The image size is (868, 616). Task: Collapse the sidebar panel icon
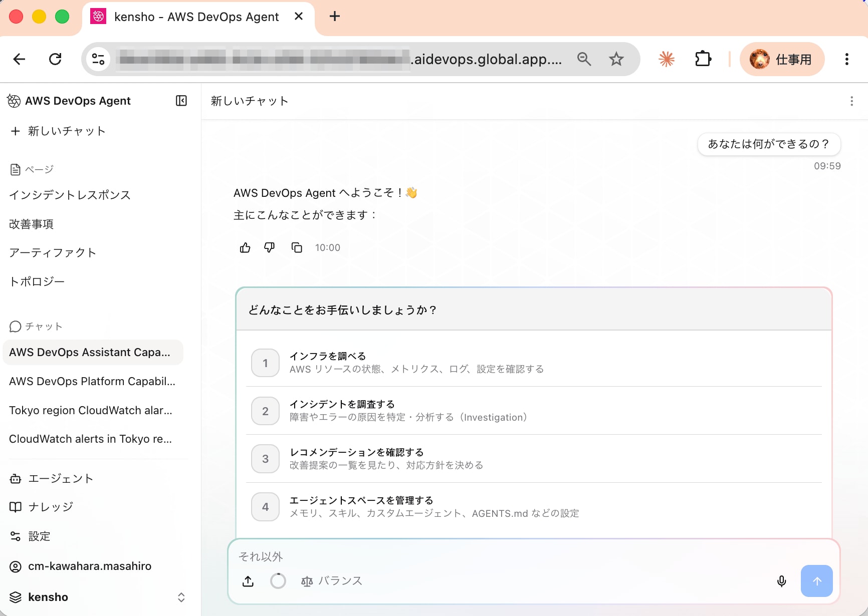[181, 101]
